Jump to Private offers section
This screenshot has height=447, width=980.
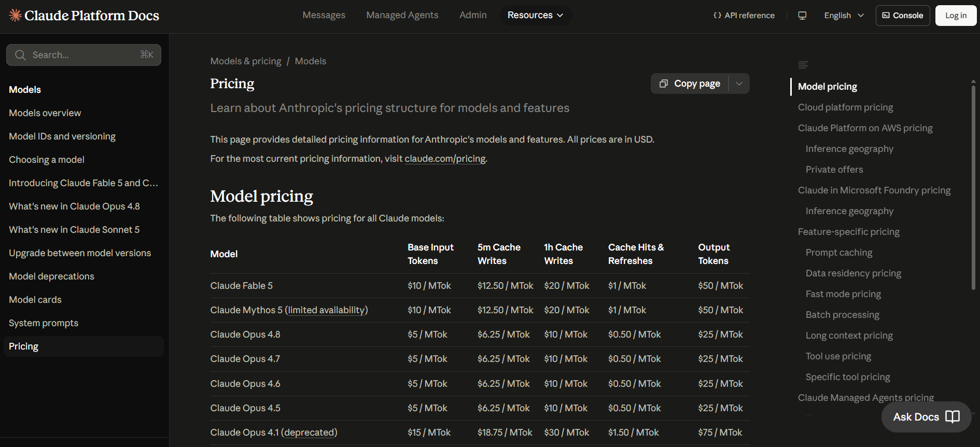point(834,170)
